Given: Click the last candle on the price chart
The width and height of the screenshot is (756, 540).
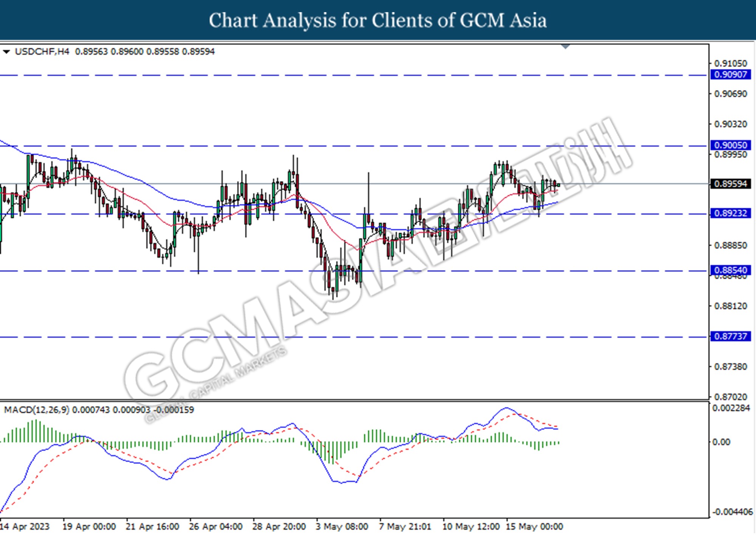Looking at the screenshot, I should tap(558, 185).
